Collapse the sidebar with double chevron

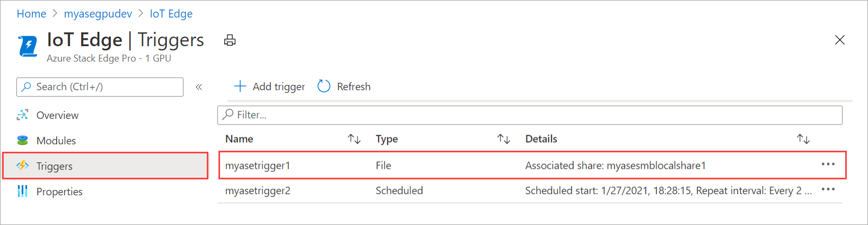point(199,87)
